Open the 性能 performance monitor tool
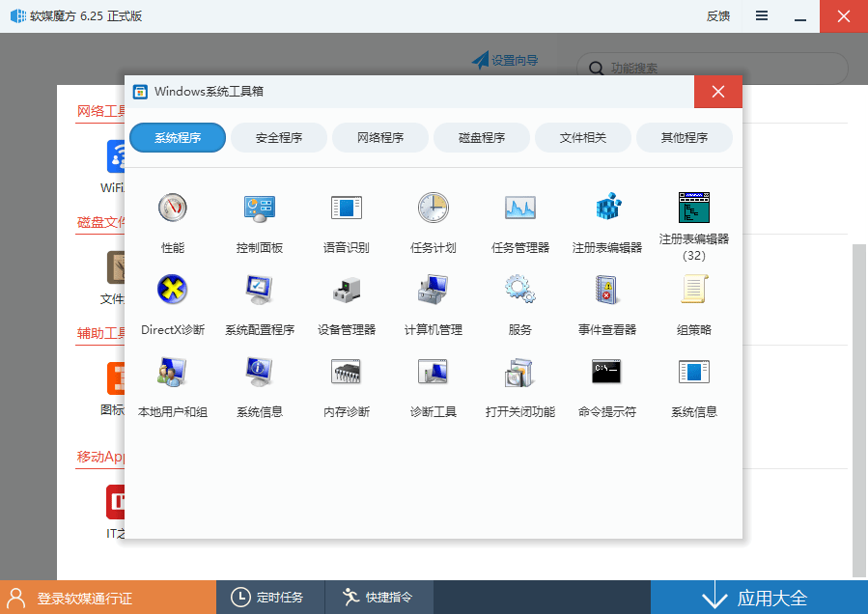 [172, 223]
